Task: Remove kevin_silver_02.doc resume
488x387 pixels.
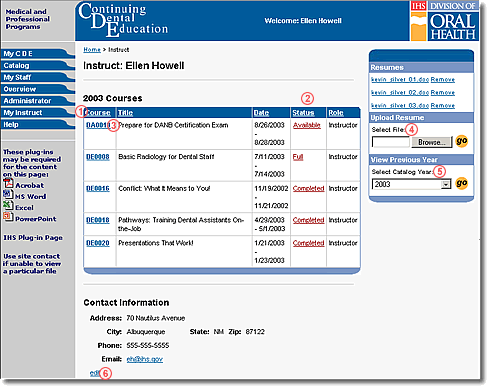Action: 443,93
